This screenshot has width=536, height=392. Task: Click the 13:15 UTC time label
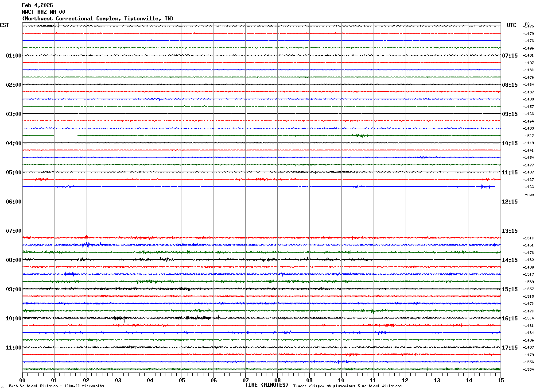(510, 231)
